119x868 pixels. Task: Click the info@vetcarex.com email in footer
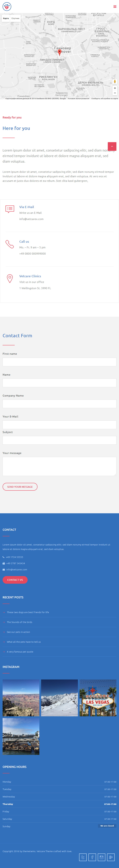coord(16,570)
